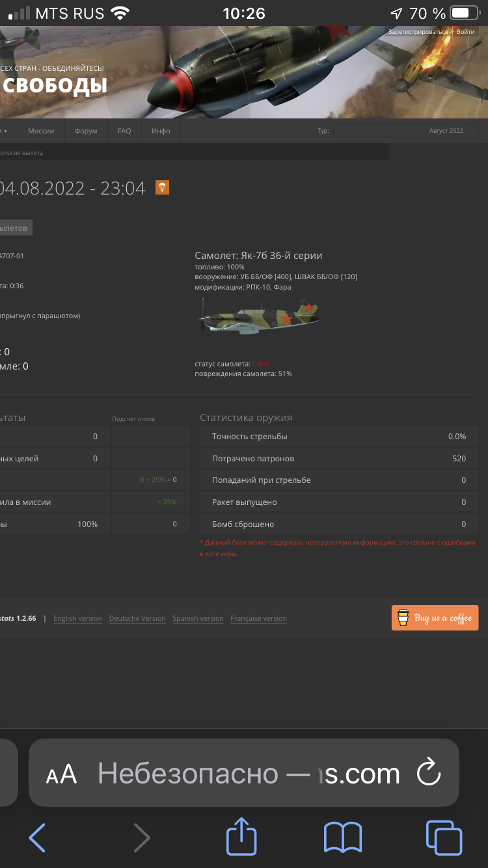Image resolution: width=488 pixels, height=868 pixels.
Task: Click the Войти login link
Action: 466,31
